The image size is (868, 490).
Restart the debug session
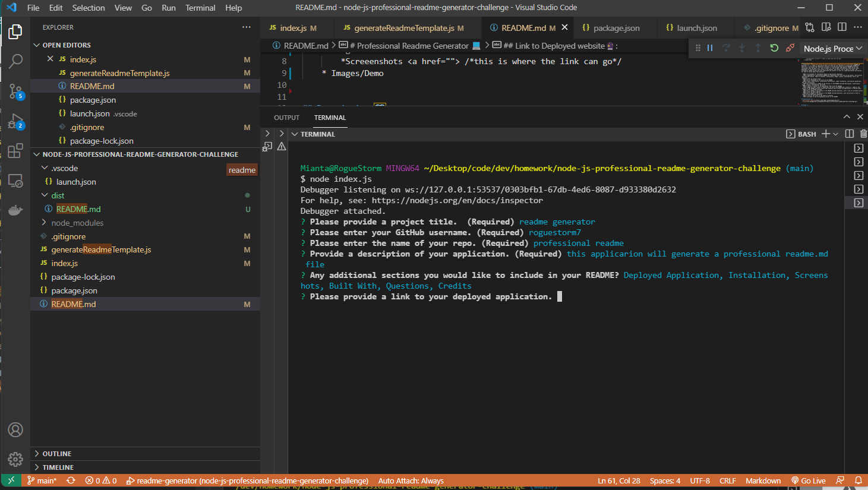click(774, 48)
